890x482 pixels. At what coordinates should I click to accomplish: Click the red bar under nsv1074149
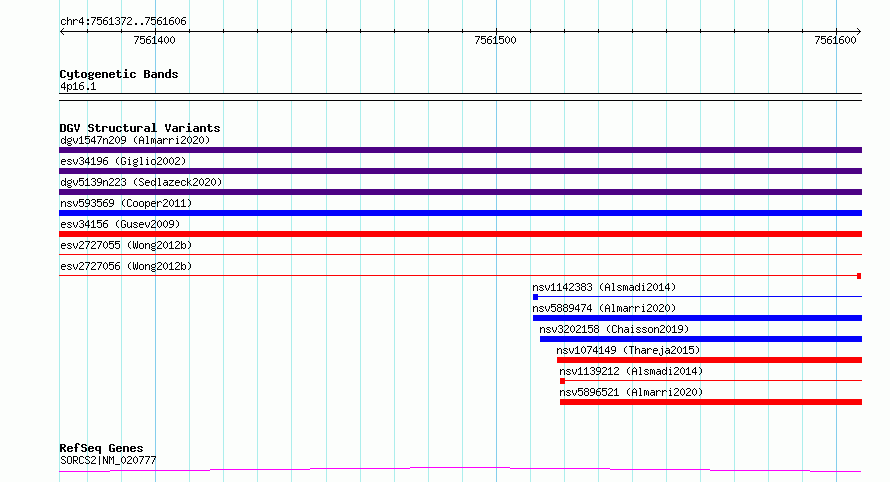(x=710, y=360)
